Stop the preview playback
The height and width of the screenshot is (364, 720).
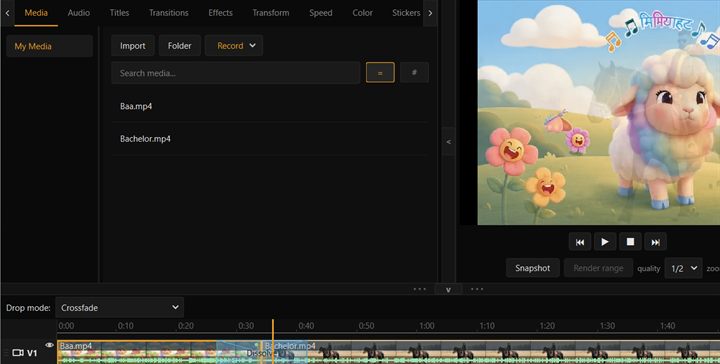tap(630, 242)
